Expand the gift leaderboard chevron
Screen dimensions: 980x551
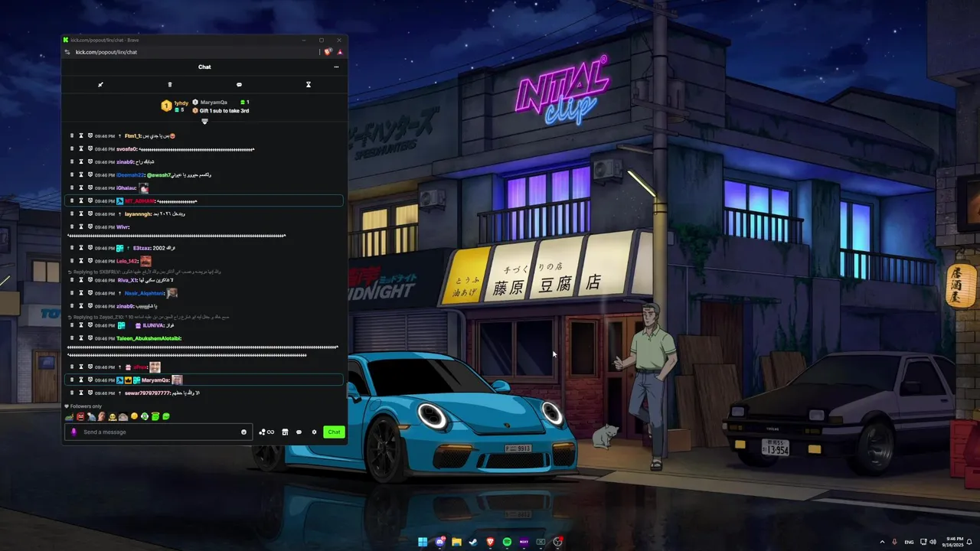[204, 122]
